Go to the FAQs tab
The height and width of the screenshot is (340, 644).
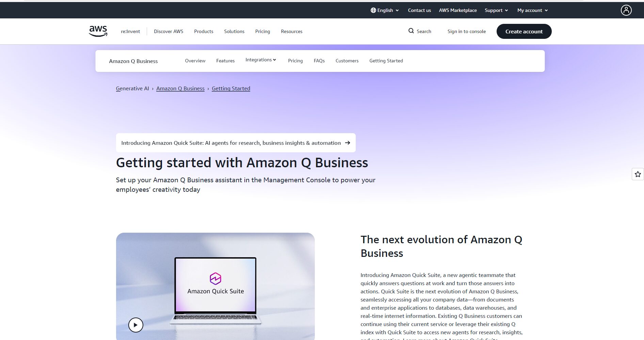click(x=319, y=61)
